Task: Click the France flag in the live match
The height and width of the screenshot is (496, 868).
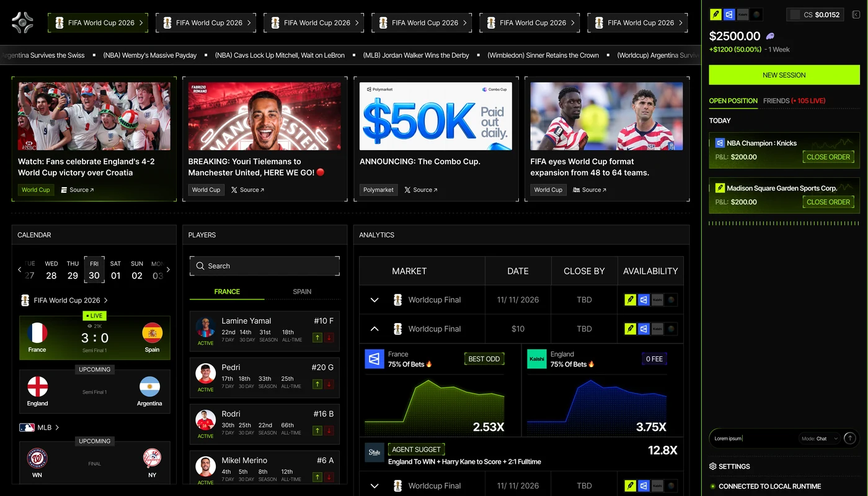Action: (37, 334)
